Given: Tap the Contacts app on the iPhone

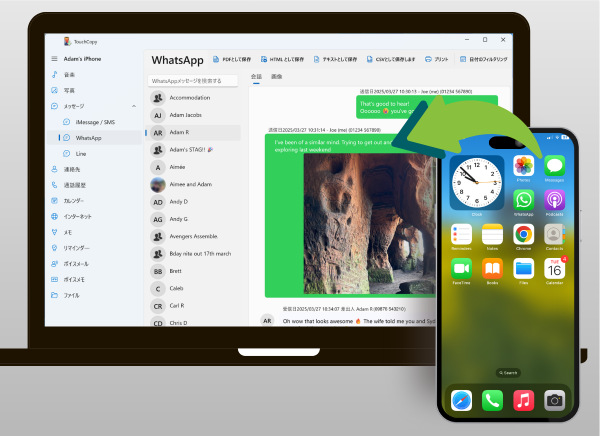Looking at the screenshot, I should point(554,234).
